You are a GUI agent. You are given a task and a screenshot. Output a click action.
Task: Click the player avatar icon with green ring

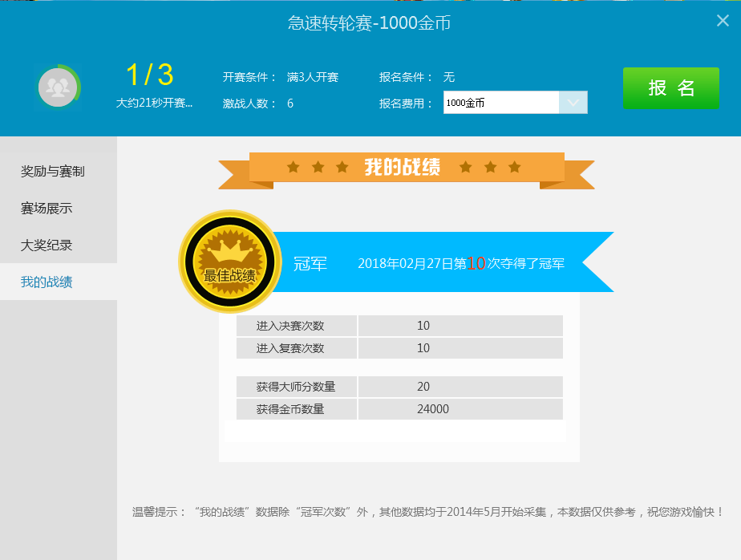58,87
